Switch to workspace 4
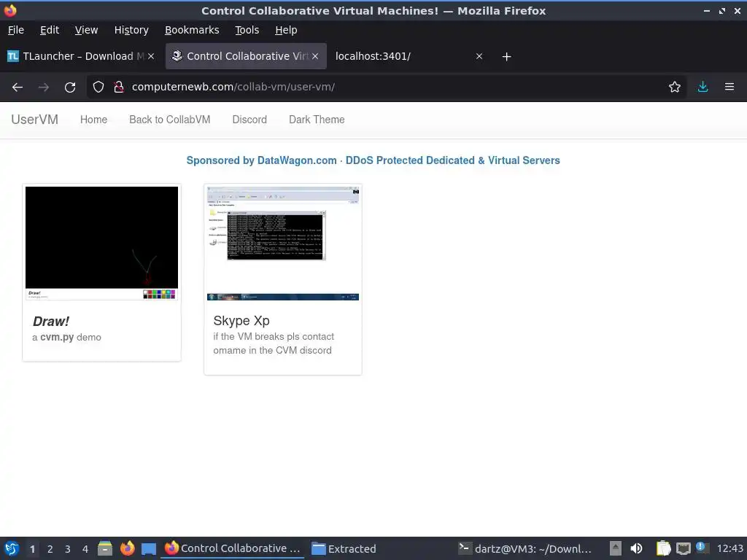 85,549
